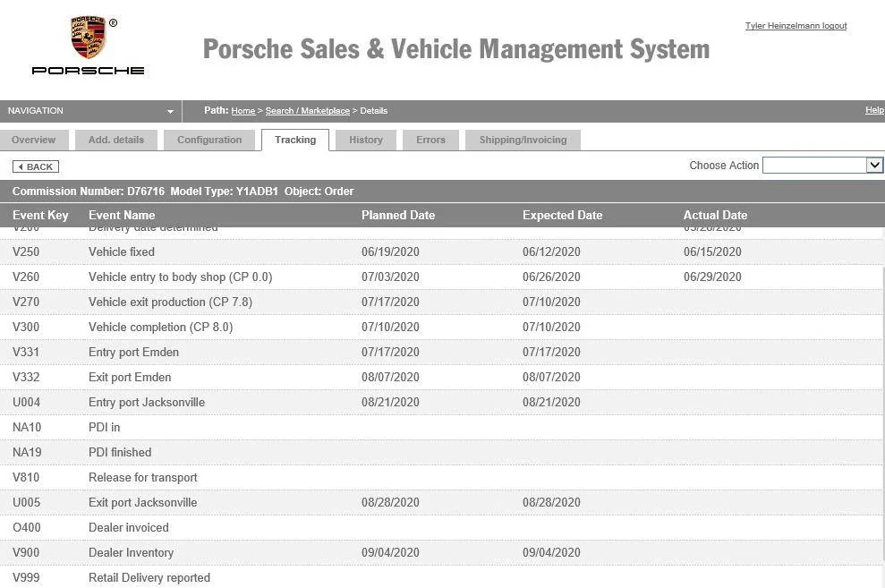Select the V331 event key
This screenshot has width=885, height=588.
tap(26, 352)
